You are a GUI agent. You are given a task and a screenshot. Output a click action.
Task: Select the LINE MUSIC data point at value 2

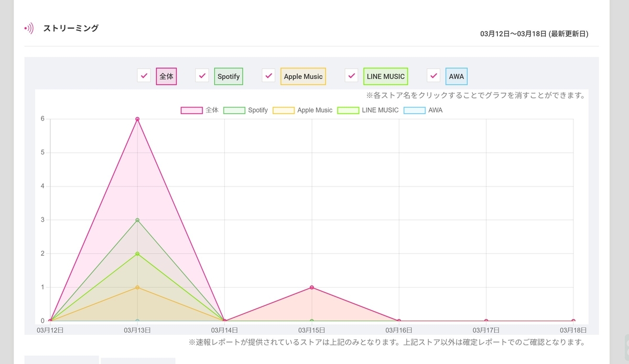click(x=137, y=253)
